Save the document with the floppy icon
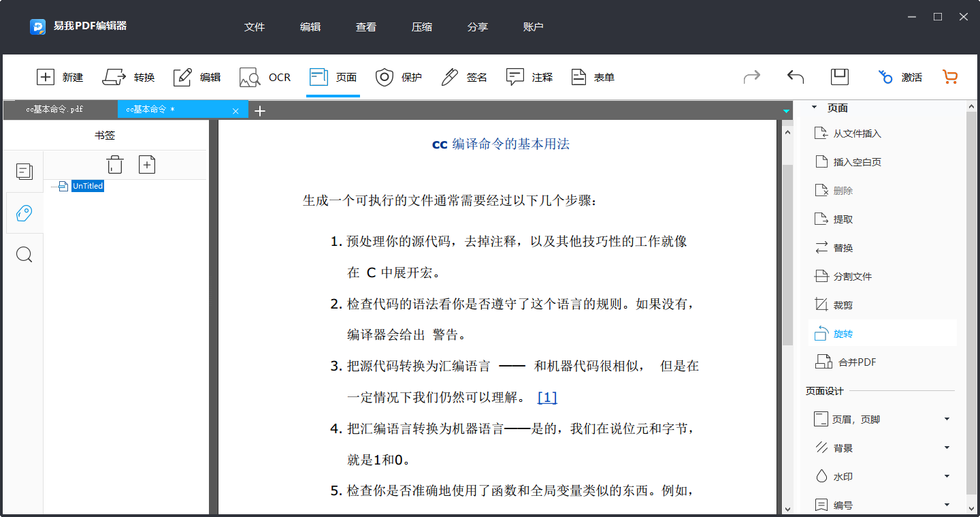Viewport: 980px width, 517px height. [840, 76]
